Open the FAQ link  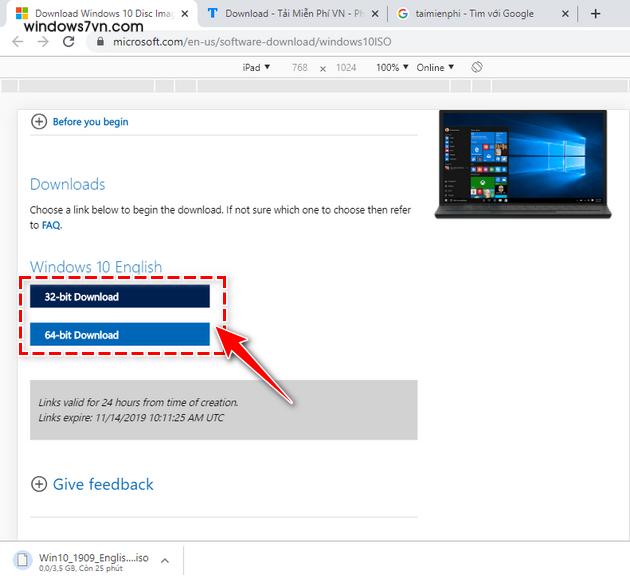point(50,225)
